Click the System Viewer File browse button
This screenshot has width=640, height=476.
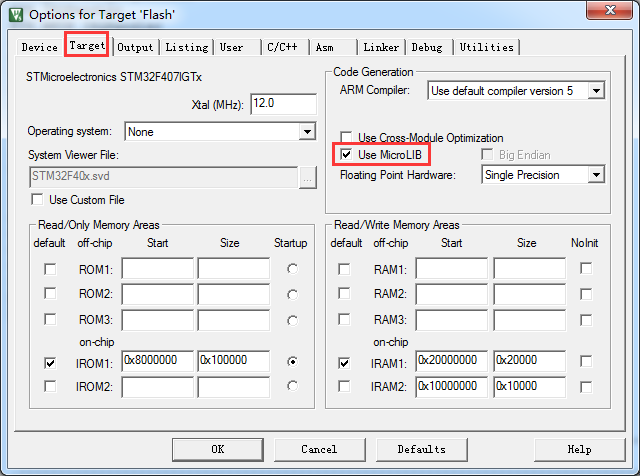[308, 178]
